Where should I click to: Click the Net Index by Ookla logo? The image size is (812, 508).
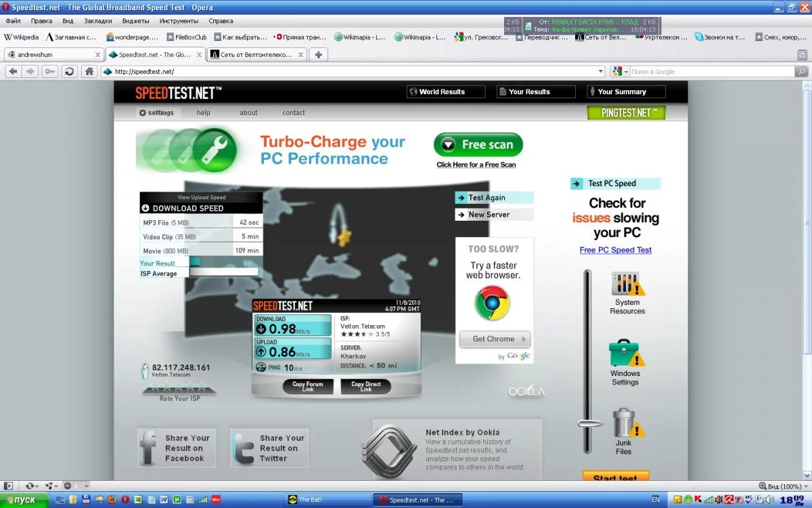point(388,451)
